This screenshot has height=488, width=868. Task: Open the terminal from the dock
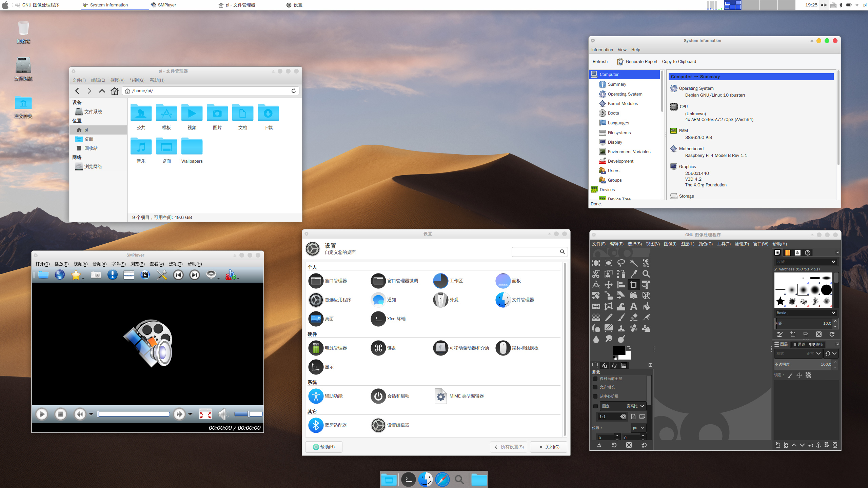point(408,480)
